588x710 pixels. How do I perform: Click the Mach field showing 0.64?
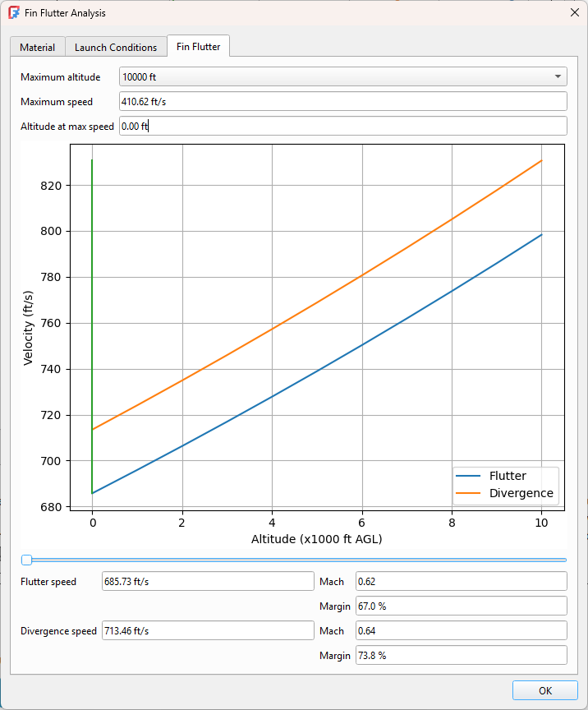coord(461,631)
